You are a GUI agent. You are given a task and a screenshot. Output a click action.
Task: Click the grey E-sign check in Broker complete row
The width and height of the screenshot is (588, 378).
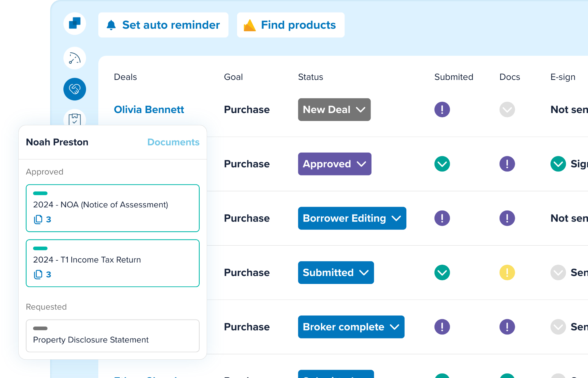[x=558, y=327]
